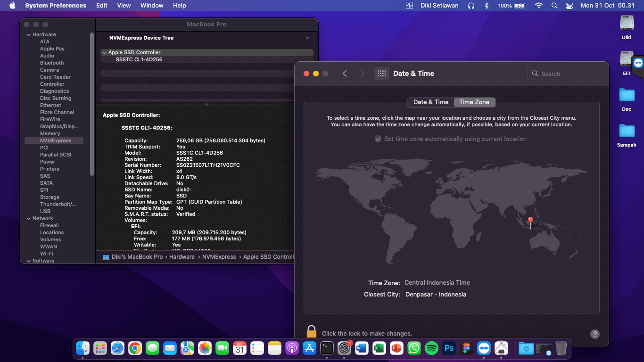Go back in System Preferences
The height and width of the screenshot is (362, 644).
coord(345,74)
